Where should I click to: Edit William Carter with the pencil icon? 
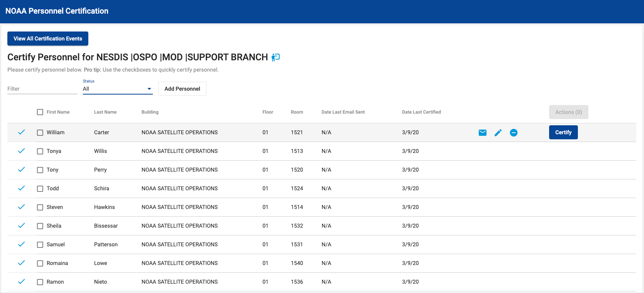point(498,133)
